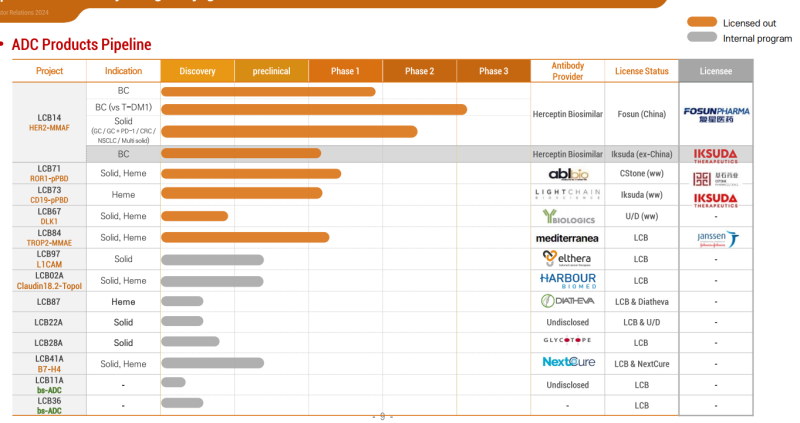Image resolution: width=800 pixels, height=423 pixels.
Task: Click the orange Licensed out legend swatch
Action: click(x=702, y=22)
